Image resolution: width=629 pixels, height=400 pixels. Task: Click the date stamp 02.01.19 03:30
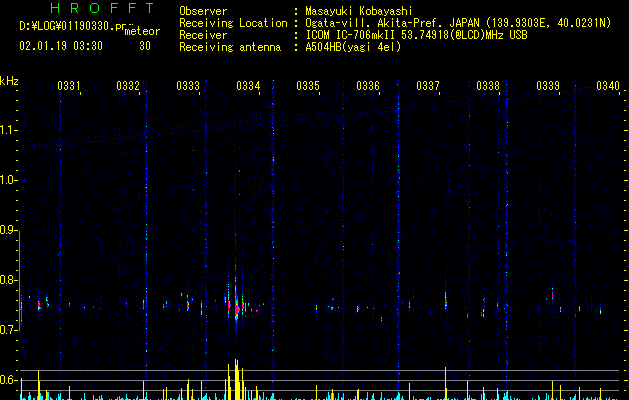[61, 46]
